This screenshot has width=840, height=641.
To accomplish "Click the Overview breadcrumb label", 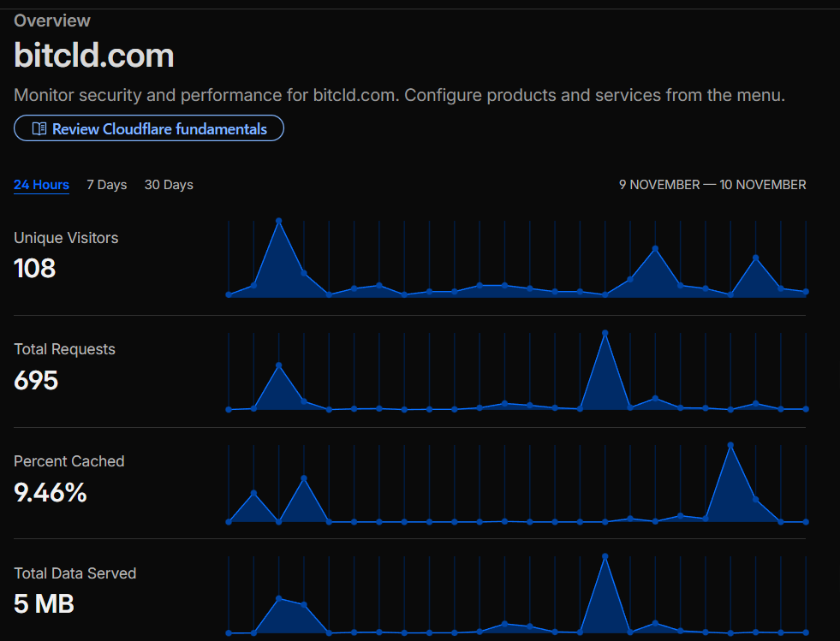I will click(x=52, y=21).
